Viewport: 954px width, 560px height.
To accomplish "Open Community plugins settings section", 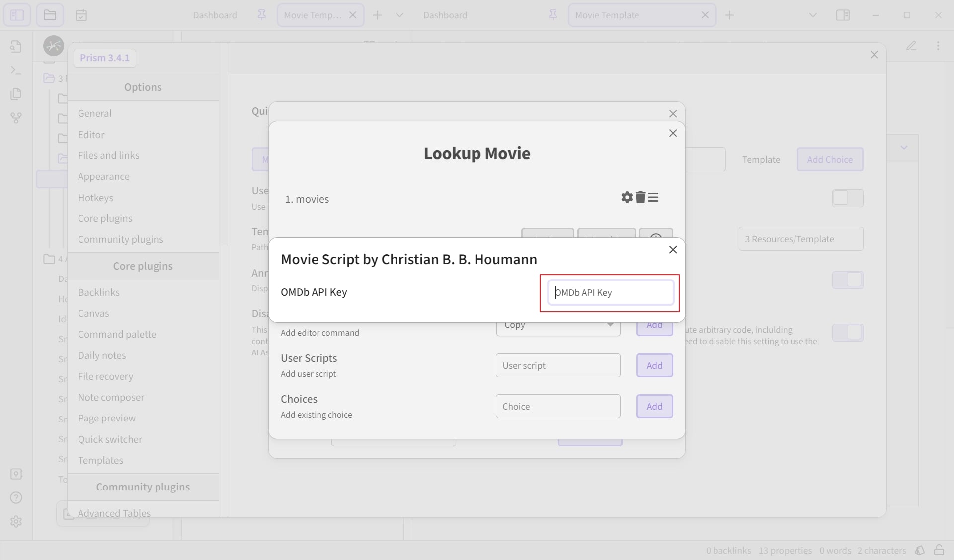I will [120, 239].
